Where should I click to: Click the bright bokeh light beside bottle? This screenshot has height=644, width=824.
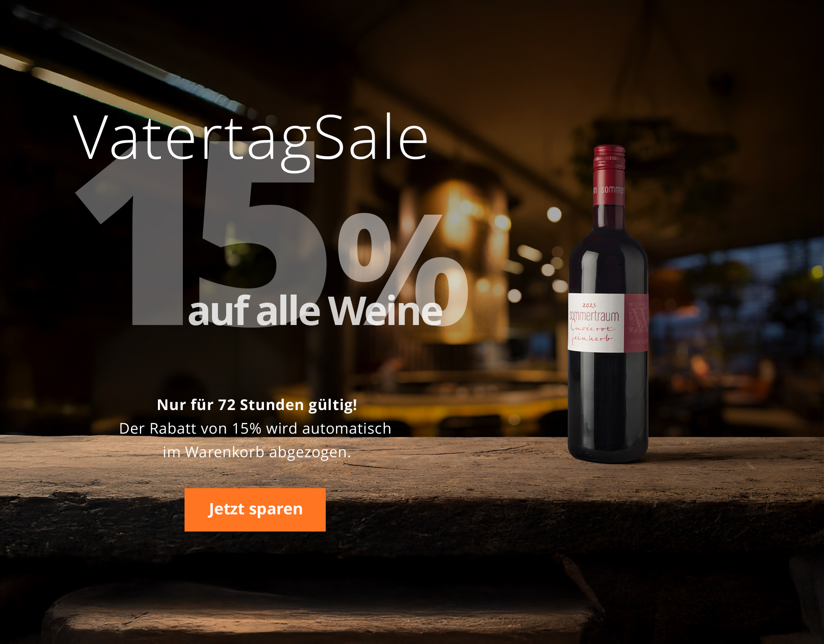click(554, 214)
